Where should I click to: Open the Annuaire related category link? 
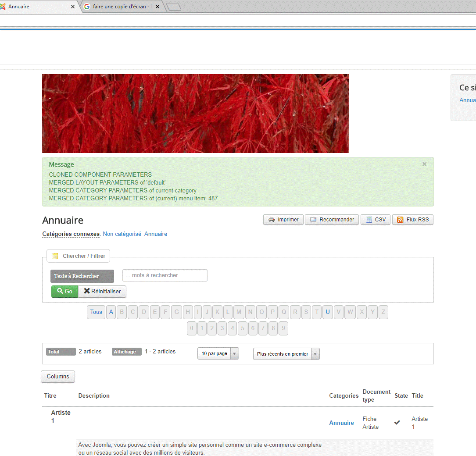click(x=156, y=234)
